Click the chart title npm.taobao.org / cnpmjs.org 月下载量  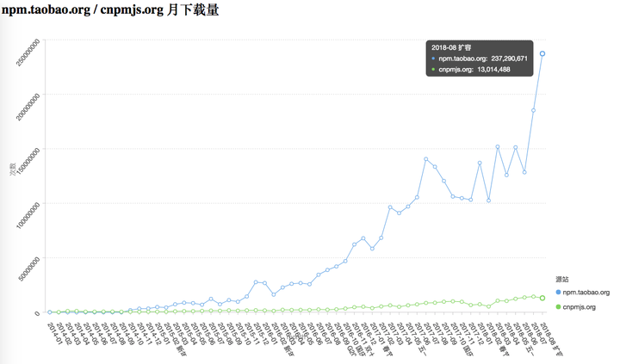point(110,9)
